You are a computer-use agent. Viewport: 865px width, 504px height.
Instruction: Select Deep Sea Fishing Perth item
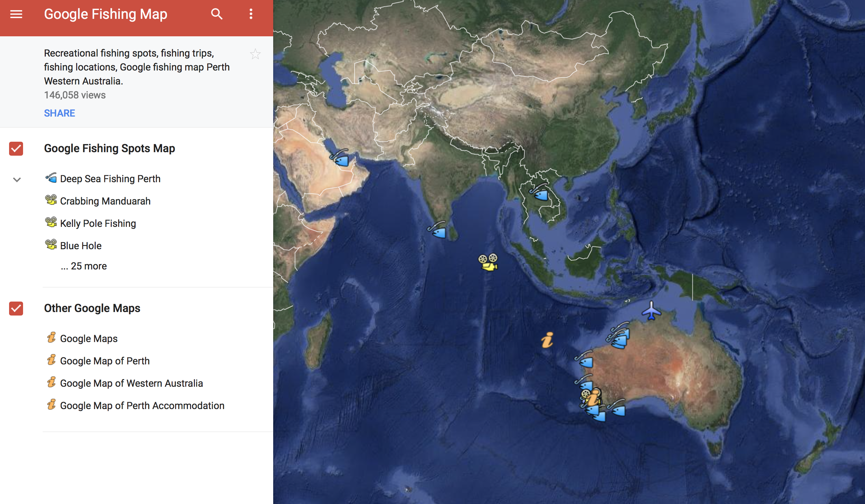tap(110, 179)
